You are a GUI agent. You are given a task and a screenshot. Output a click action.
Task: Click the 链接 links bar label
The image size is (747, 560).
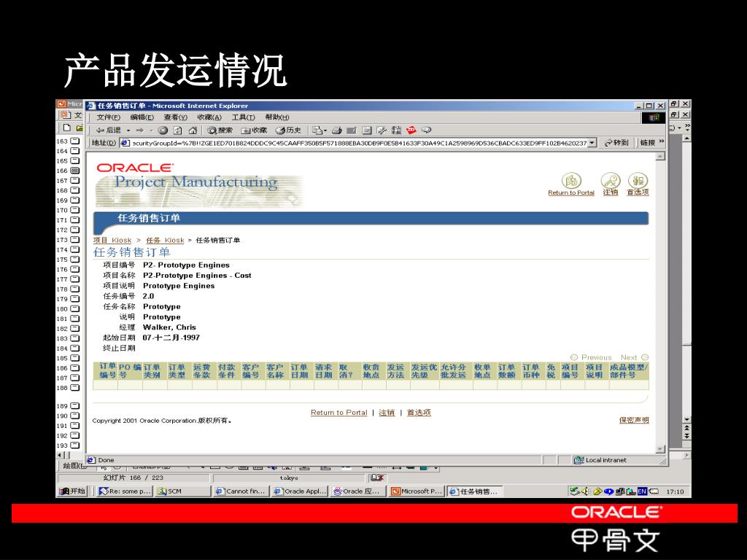tap(648, 143)
